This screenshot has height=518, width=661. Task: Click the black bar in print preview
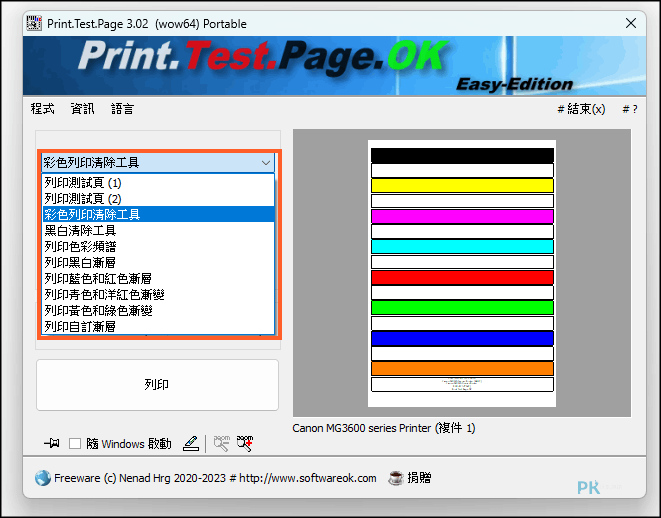click(462, 155)
